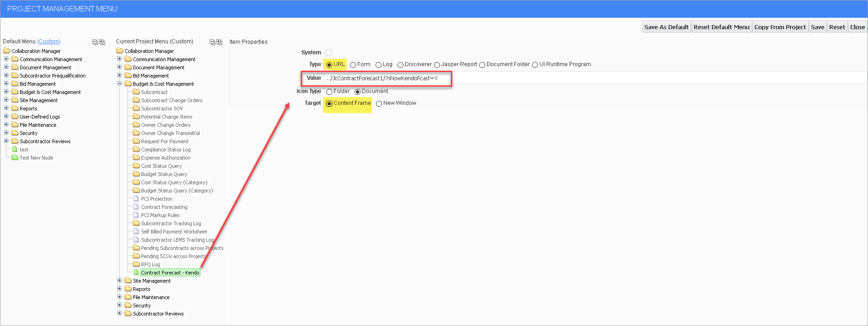868x326 pixels.
Task: Expand Site Management in Current Project Menu
Action: pyautogui.click(x=120, y=281)
